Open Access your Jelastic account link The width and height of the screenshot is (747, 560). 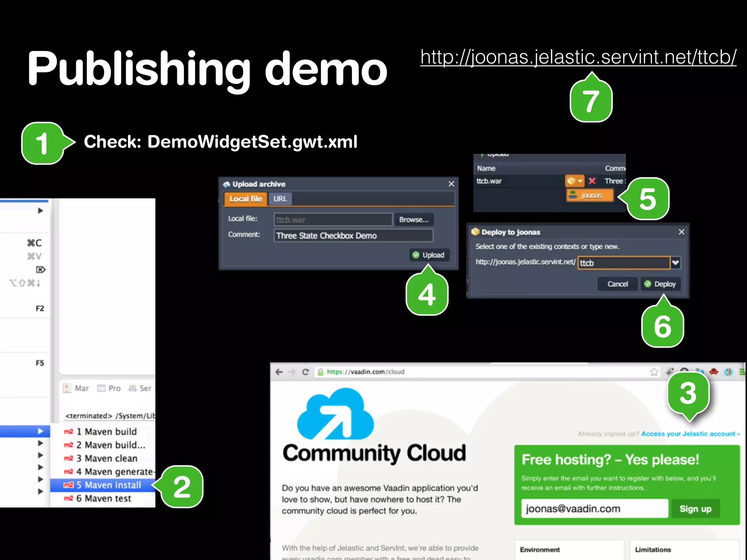(690, 434)
